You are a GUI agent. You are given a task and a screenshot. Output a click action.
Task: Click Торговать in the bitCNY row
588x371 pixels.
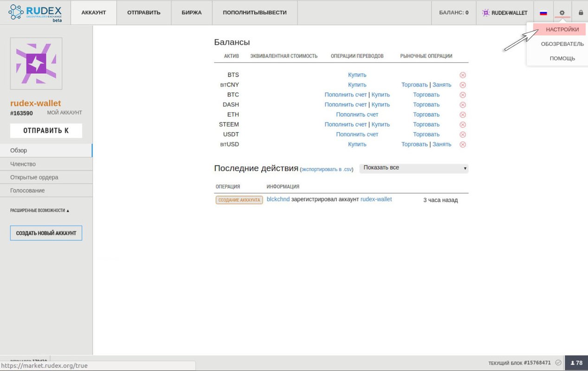pyautogui.click(x=414, y=85)
